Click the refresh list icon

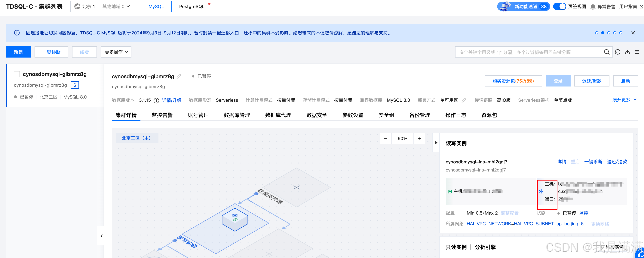(618, 52)
